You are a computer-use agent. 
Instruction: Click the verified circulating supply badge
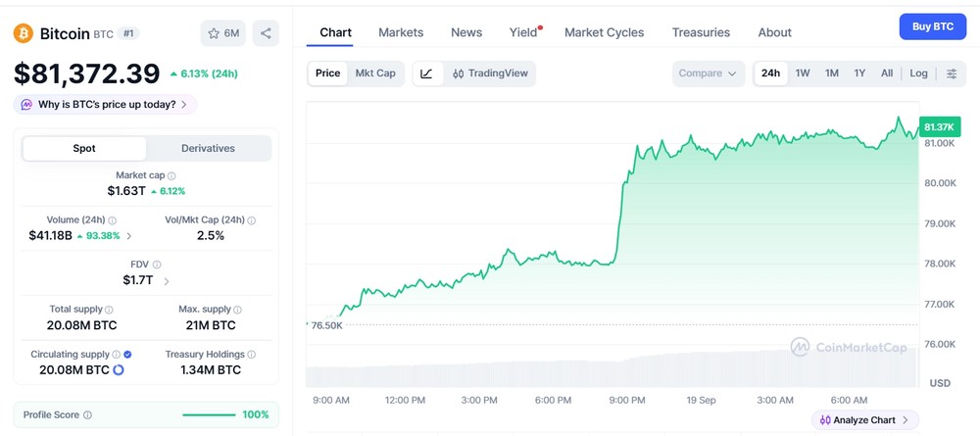point(127,354)
